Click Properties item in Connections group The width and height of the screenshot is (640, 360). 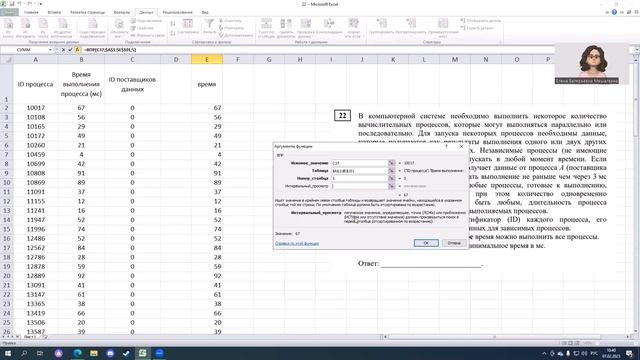[x=142, y=28]
